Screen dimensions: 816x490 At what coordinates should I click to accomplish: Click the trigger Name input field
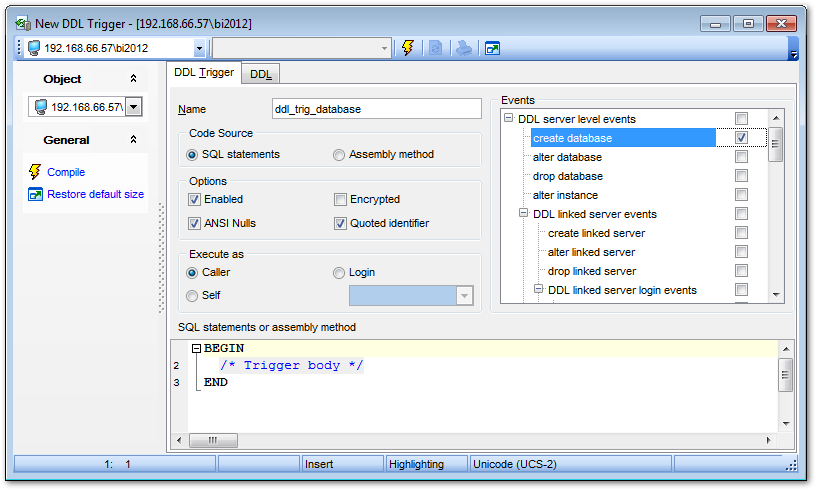coord(363,109)
